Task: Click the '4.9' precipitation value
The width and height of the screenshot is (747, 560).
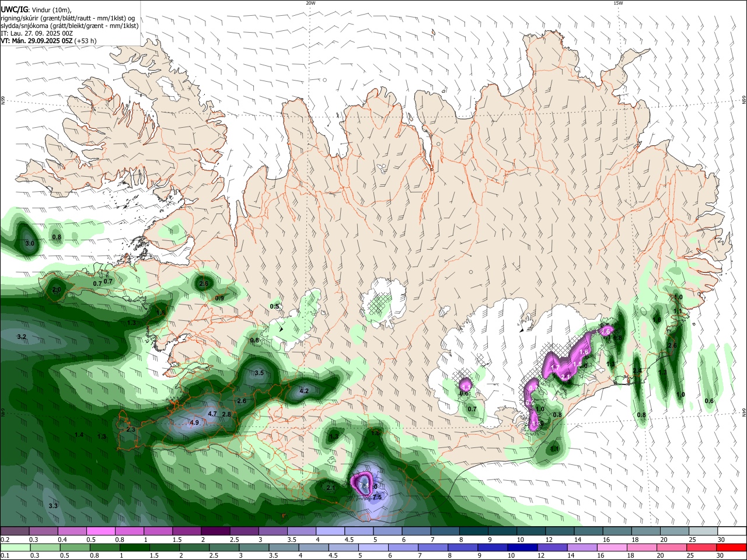Action: (x=195, y=423)
